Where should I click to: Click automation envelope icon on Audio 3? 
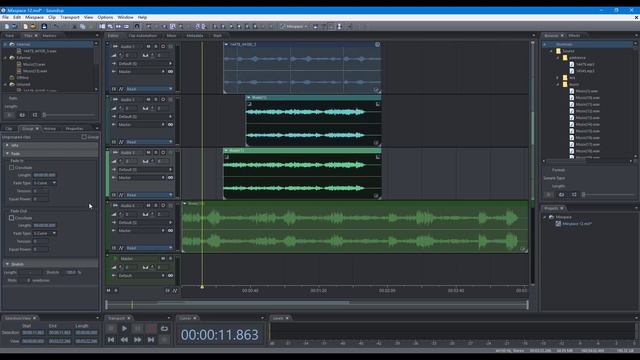(121, 195)
